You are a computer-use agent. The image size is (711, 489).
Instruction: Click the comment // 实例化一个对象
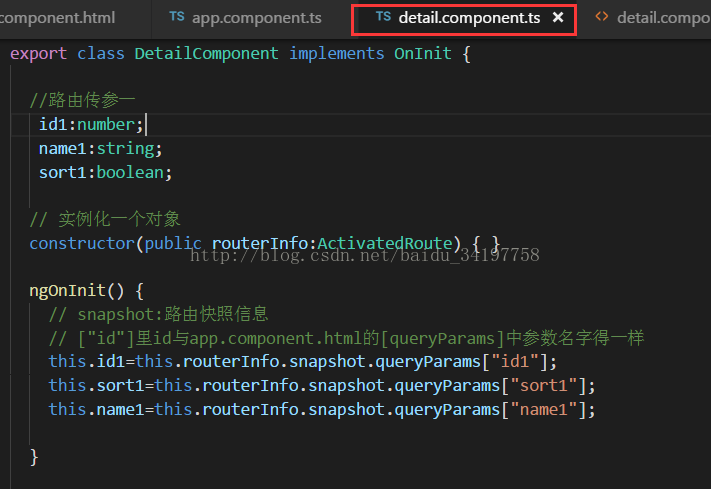pyautogui.click(x=105, y=220)
